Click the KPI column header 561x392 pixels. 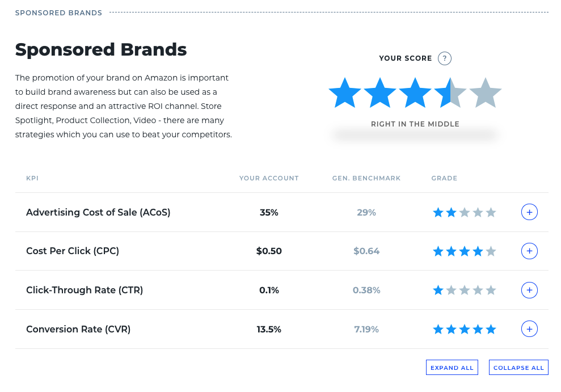tap(32, 178)
